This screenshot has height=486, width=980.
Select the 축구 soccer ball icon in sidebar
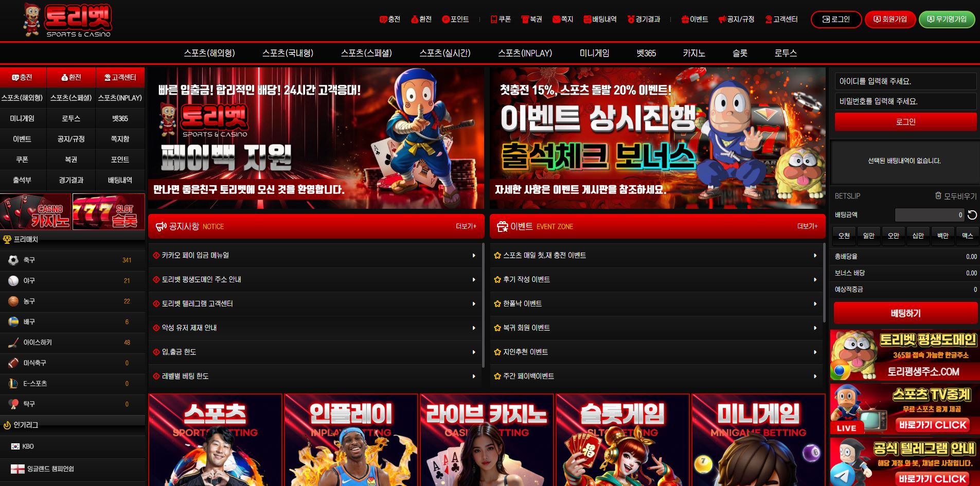[x=13, y=260]
